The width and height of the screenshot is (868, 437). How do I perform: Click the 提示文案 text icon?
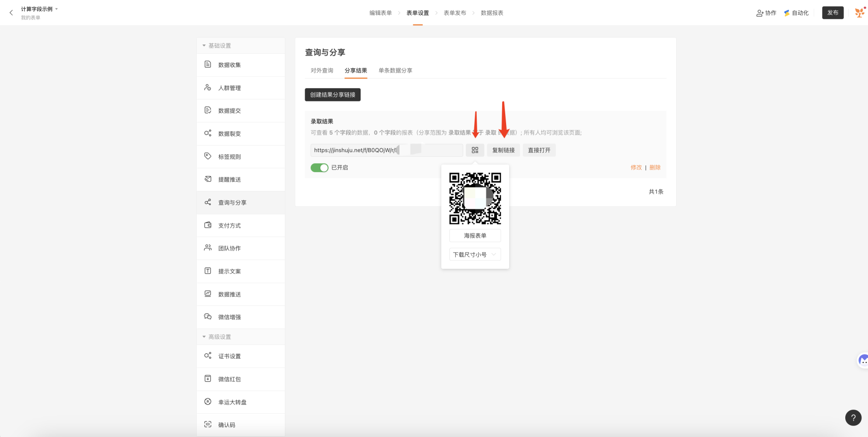pos(208,271)
